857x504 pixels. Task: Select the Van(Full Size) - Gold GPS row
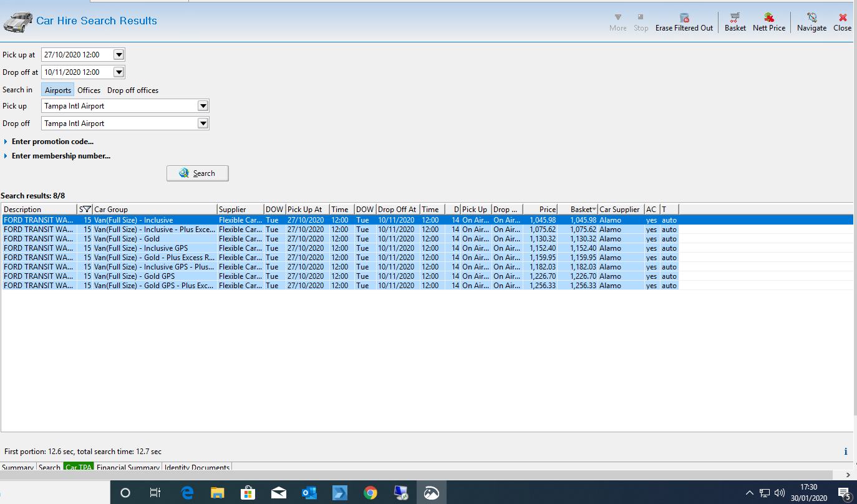click(x=427, y=276)
